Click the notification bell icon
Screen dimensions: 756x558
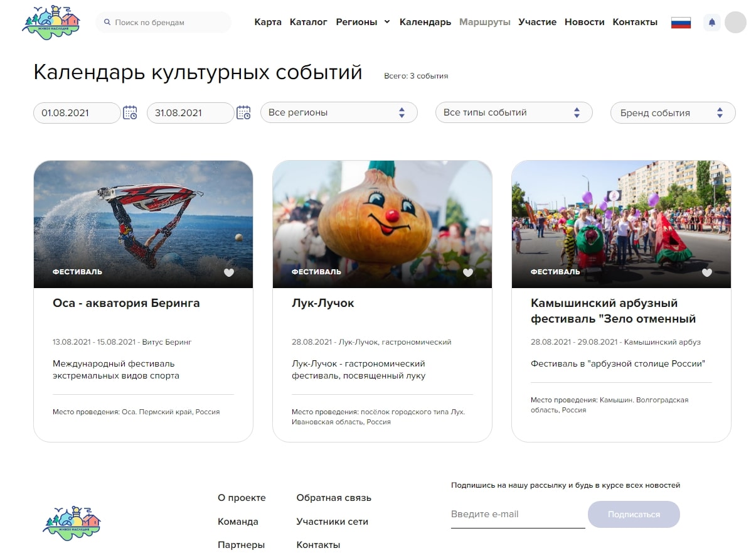coord(711,23)
